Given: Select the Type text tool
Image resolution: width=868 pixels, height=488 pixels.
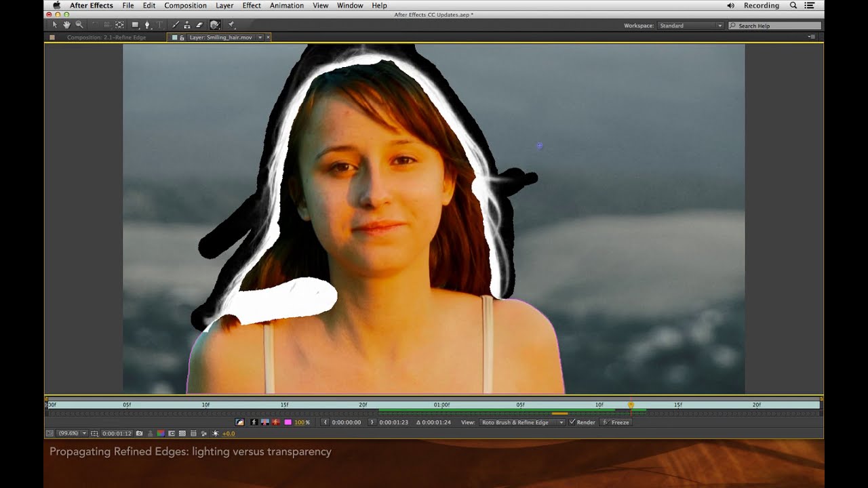Looking at the screenshot, I should click(x=159, y=24).
